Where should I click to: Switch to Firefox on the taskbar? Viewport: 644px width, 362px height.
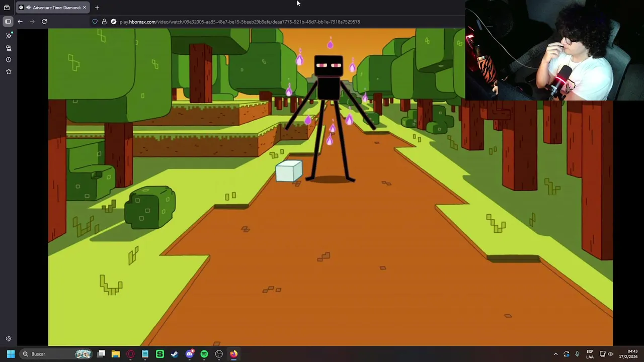click(234, 354)
